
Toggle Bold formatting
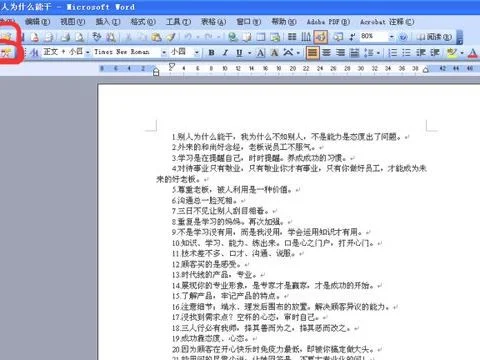click(211, 52)
